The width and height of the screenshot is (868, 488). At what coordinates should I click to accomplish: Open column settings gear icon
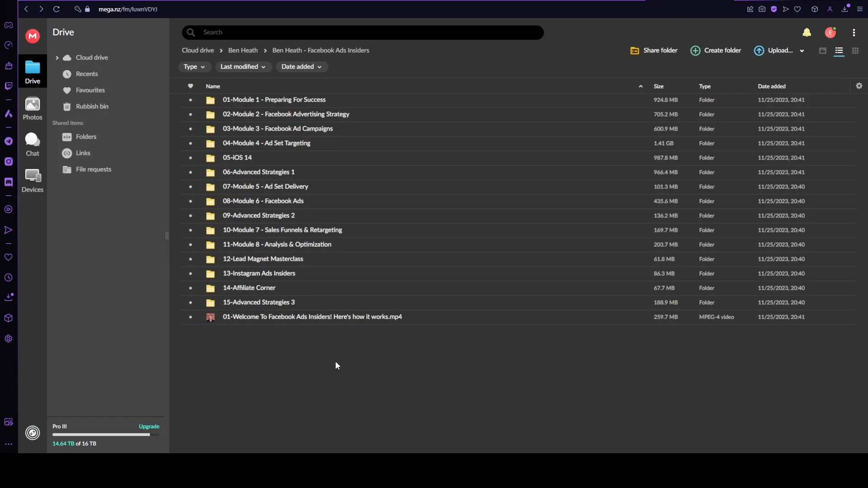pyautogui.click(x=859, y=86)
